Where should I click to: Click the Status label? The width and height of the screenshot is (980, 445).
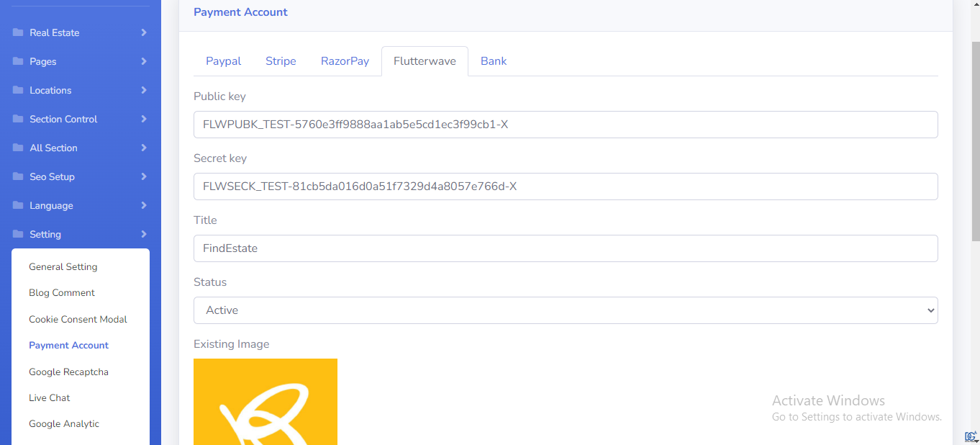tap(210, 282)
